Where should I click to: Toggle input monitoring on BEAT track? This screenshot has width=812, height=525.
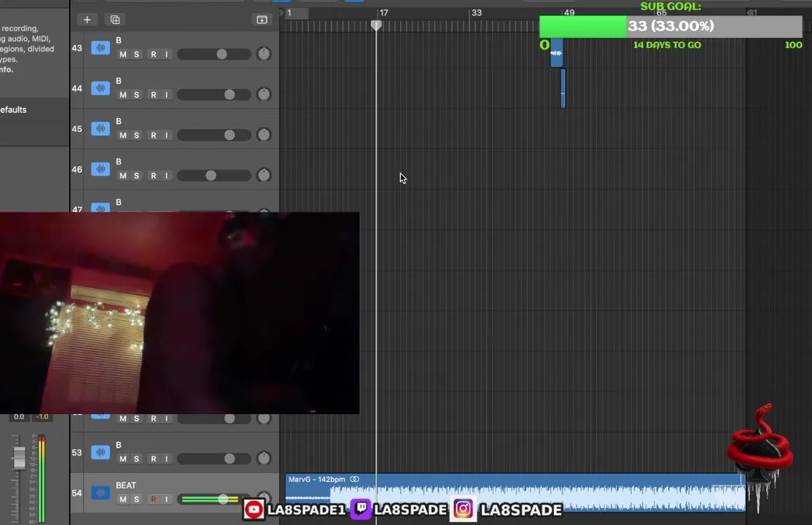tap(166, 499)
